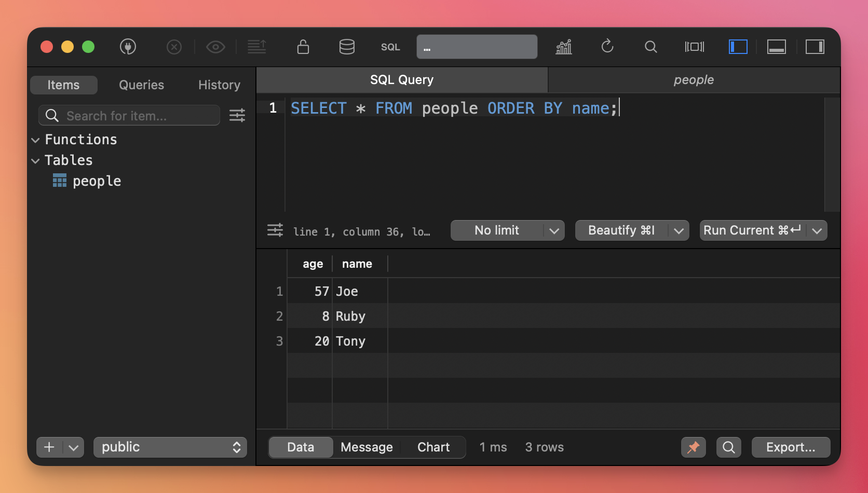The height and width of the screenshot is (493, 868).
Task: Collapse the Tables tree group
Action: click(36, 161)
